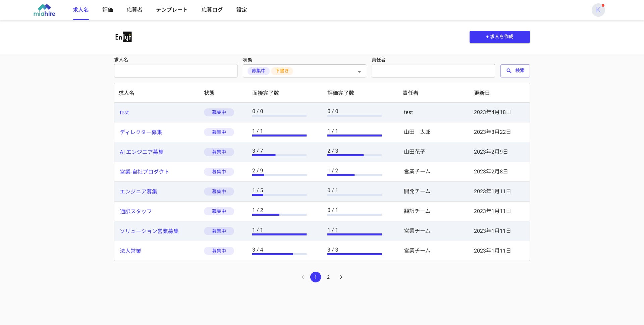Click the 下書き filter chip
The width and height of the screenshot is (644, 325).
[x=282, y=71]
